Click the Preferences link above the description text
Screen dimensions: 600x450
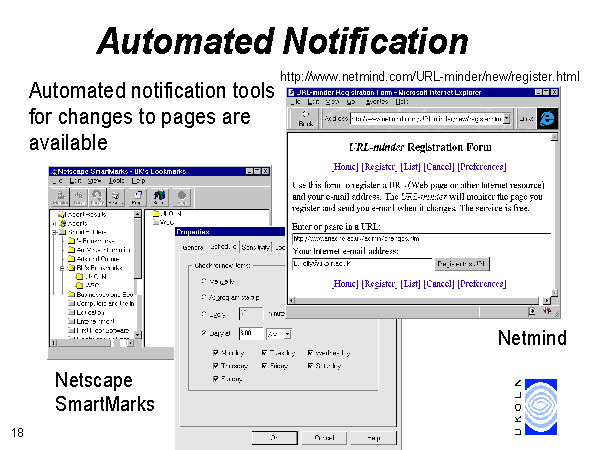point(482,167)
